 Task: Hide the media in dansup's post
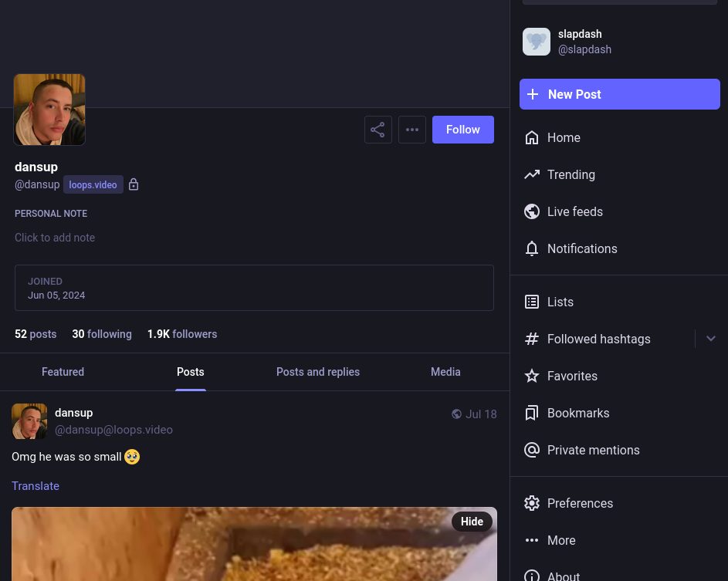point(472,522)
